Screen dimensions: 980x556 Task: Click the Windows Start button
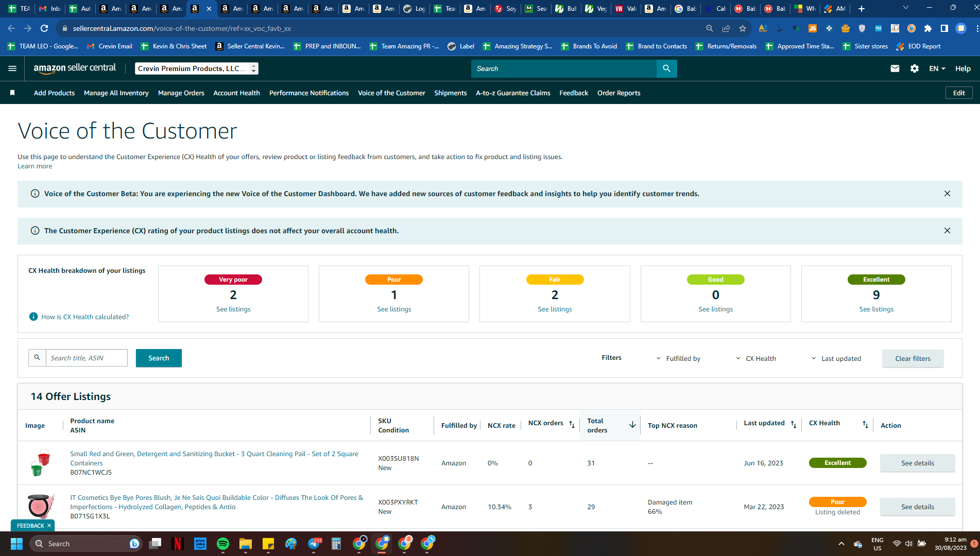click(16, 544)
